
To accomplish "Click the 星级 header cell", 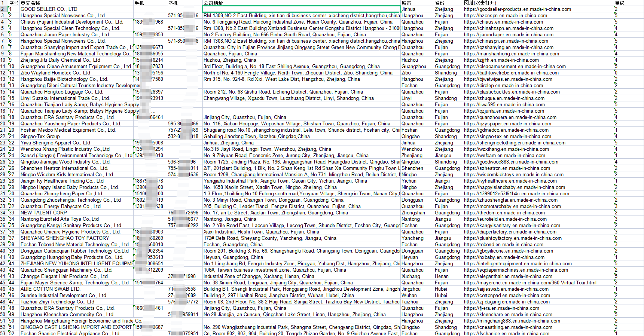I will pyautogui.click(x=629, y=3).
